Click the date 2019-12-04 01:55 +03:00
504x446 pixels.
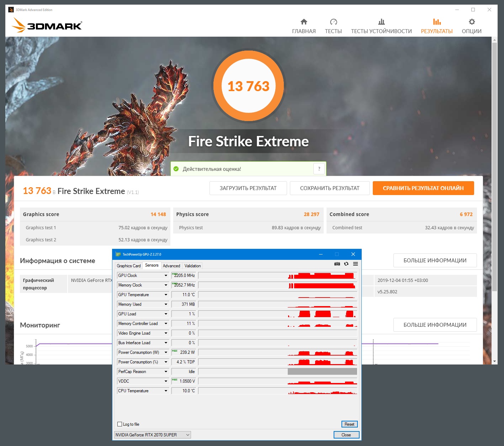tap(403, 280)
